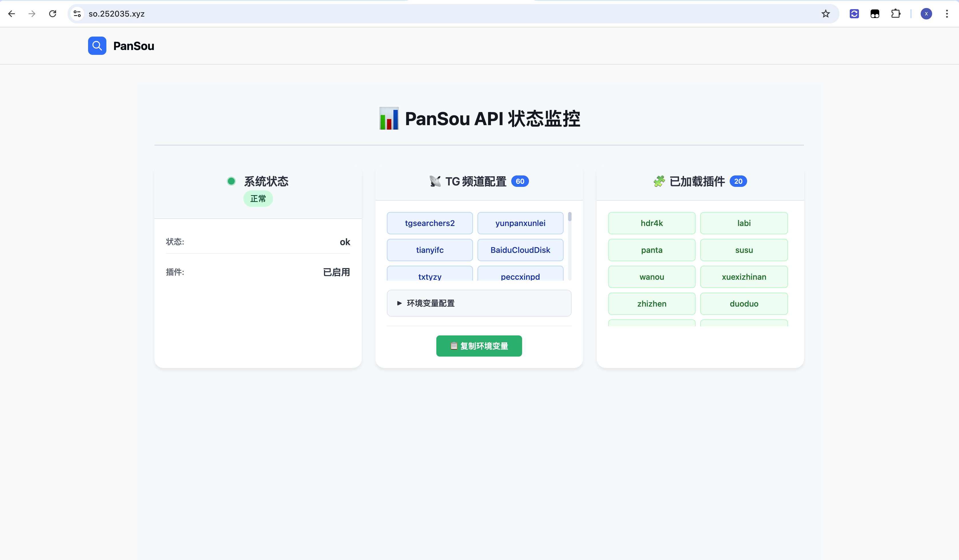
Task: Click the duoduo plugin tag
Action: (744, 304)
